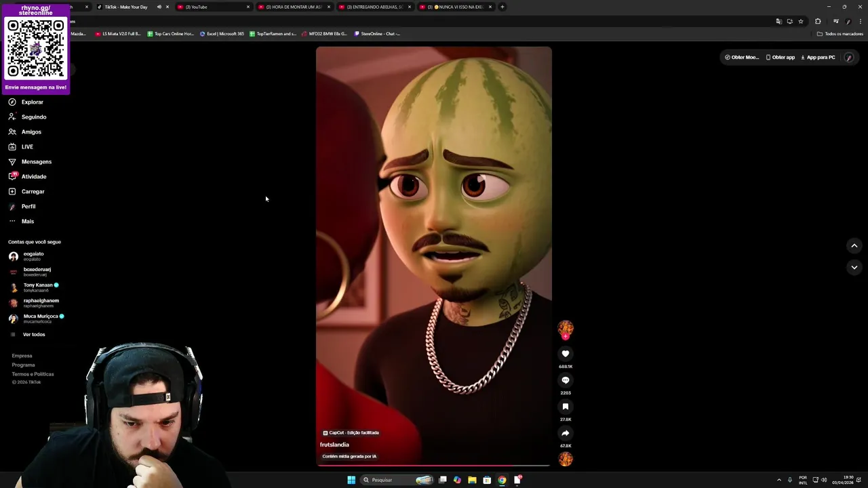Image resolution: width=868 pixels, height=488 pixels.
Task: Expand the Mais options menu
Action: (21, 222)
